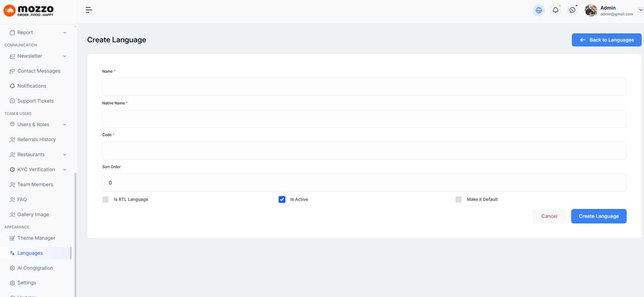Click the Back to Languages button

tap(606, 40)
